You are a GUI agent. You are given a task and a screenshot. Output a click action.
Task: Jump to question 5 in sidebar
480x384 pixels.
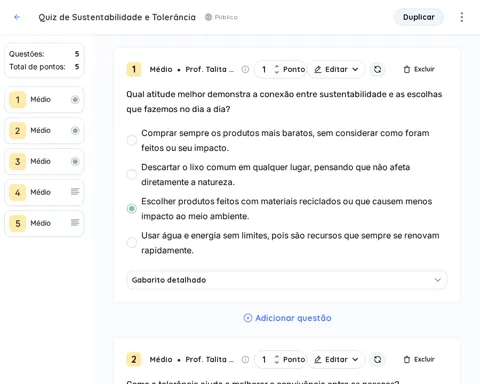44,223
